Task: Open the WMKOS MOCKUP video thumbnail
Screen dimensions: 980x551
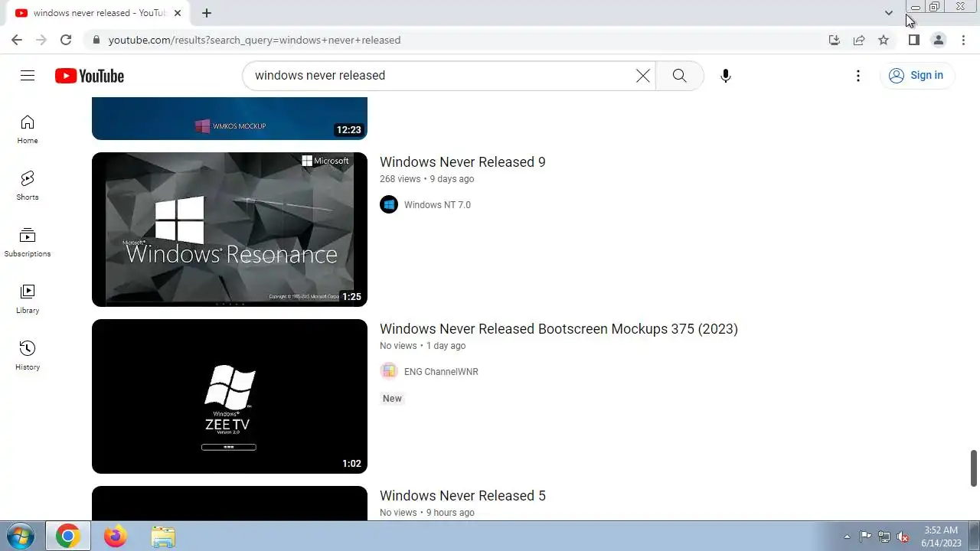Action: click(230, 119)
